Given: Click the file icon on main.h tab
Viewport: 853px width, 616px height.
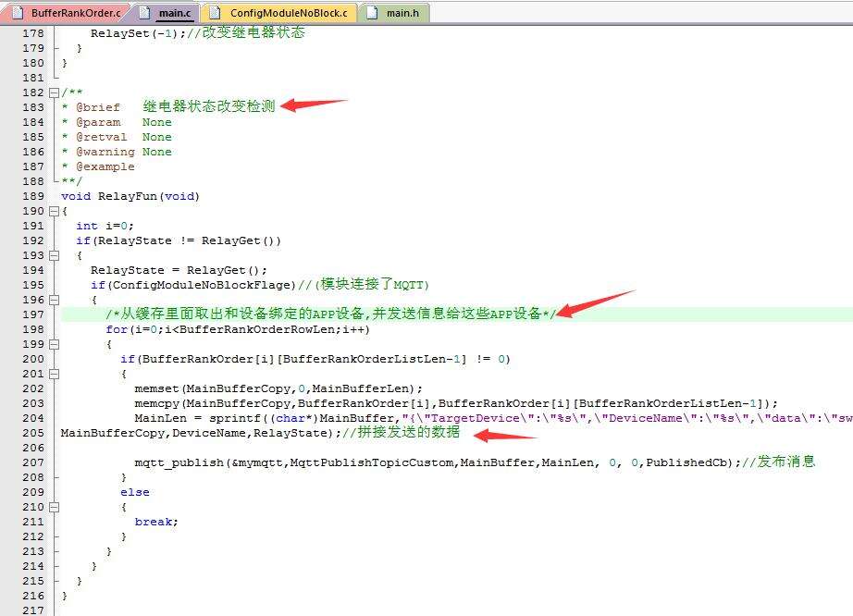Looking at the screenshot, I should click(373, 13).
